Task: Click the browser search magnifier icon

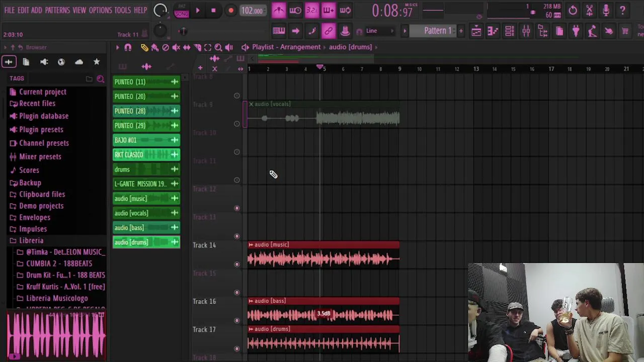Action: [x=100, y=79]
